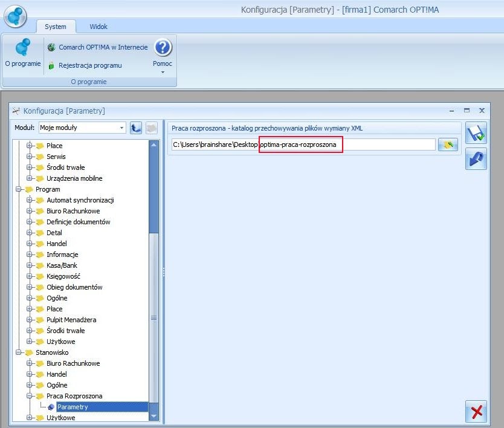This screenshot has height=428, width=504.
Task: Select Obieg dokumentów tree item
Action: pos(74,288)
